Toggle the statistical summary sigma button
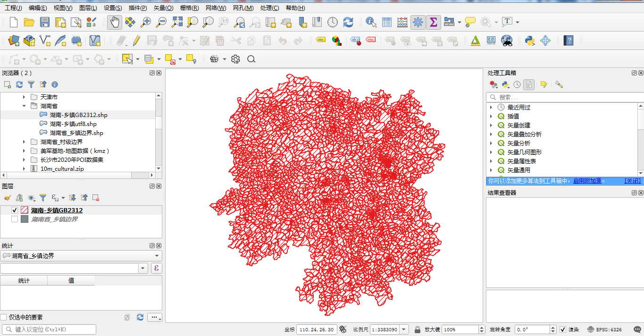Screen dimensions: 644x336 tap(433, 22)
